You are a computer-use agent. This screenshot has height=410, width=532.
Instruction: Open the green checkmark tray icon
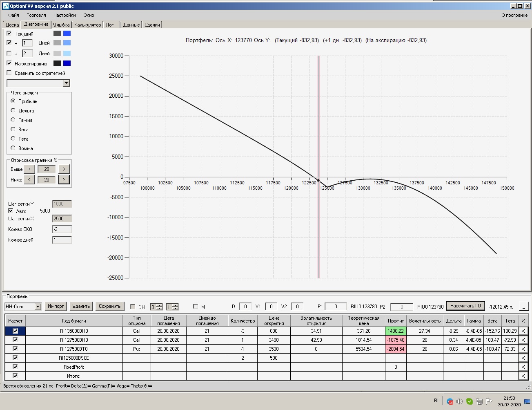(x=470, y=401)
